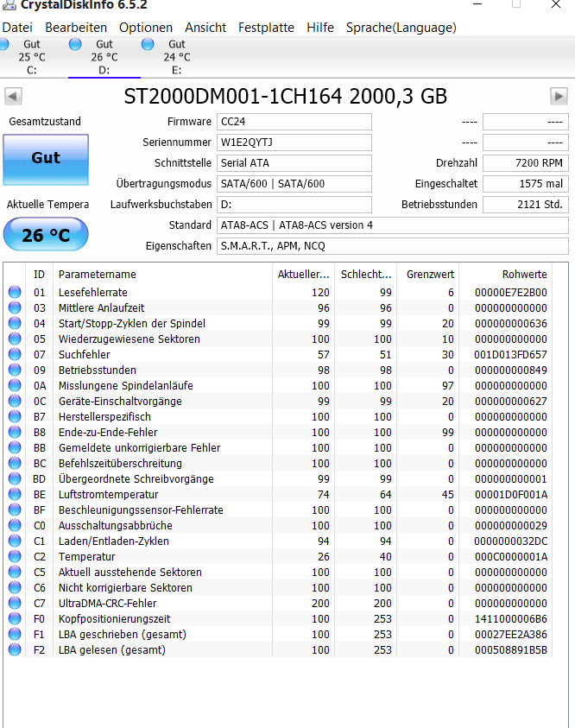Click the Eingeschaltet 1575 mal field
Viewport: 575px width, 728px height.
[525, 184]
